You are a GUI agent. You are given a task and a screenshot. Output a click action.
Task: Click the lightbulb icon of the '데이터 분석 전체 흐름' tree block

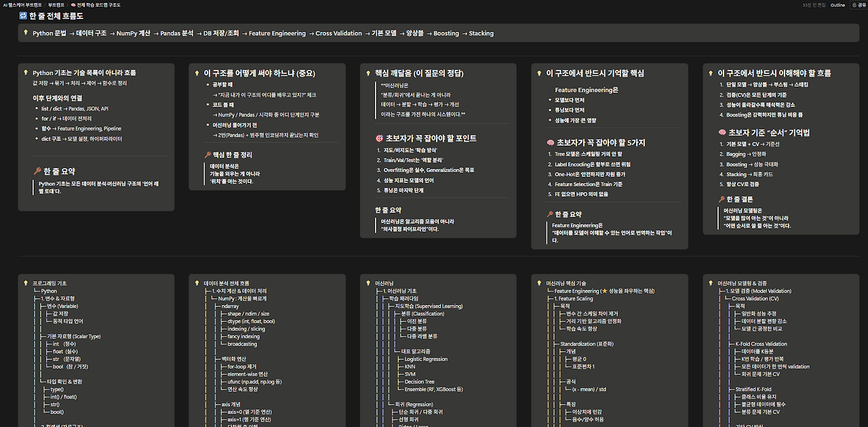[197, 283]
